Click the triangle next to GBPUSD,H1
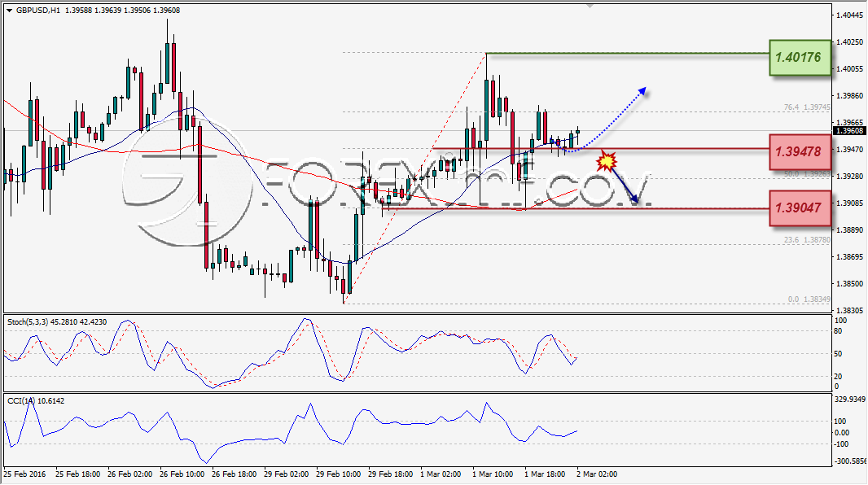The height and width of the screenshot is (485, 868). coord(10,11)
